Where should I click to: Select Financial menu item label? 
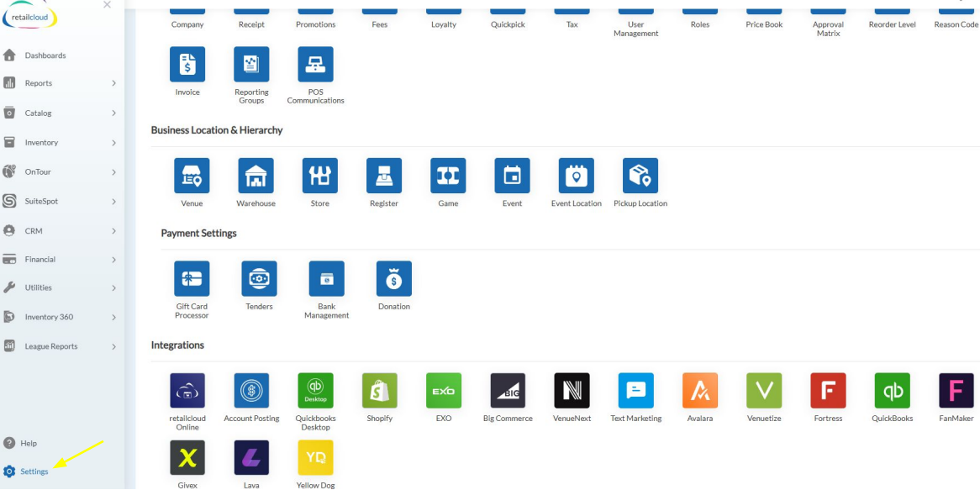40,260
